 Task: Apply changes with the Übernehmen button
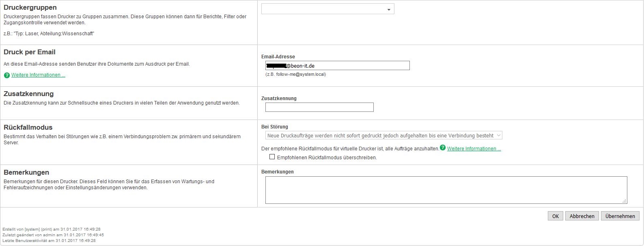[620, 216]
